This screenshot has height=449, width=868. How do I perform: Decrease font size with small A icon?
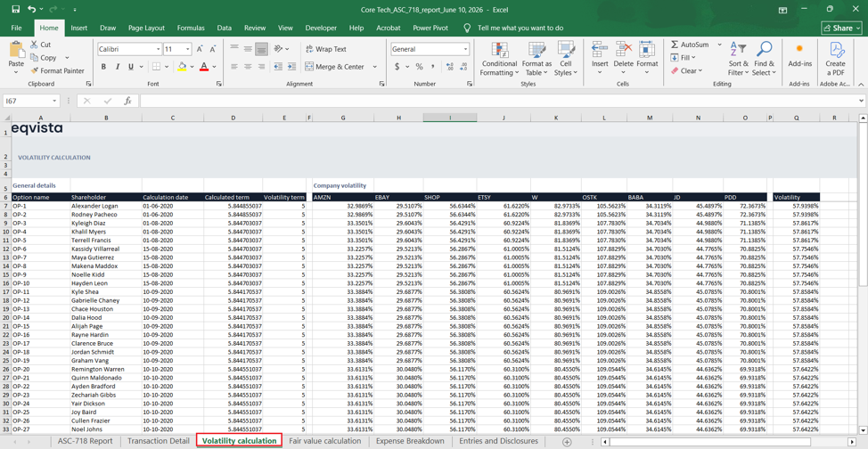click(213, 49)
